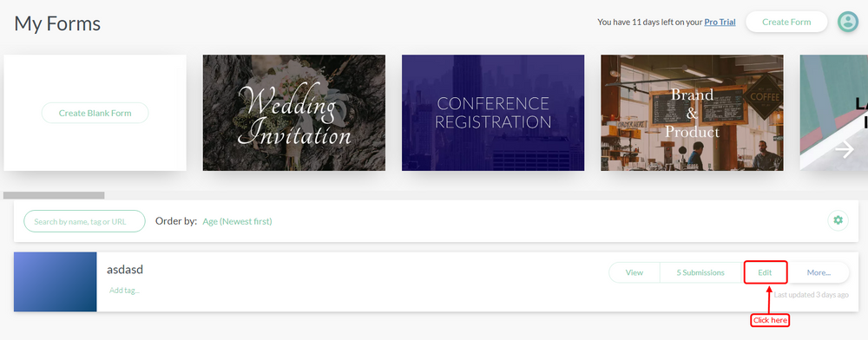Select the Wedding Invitation template

294,113
